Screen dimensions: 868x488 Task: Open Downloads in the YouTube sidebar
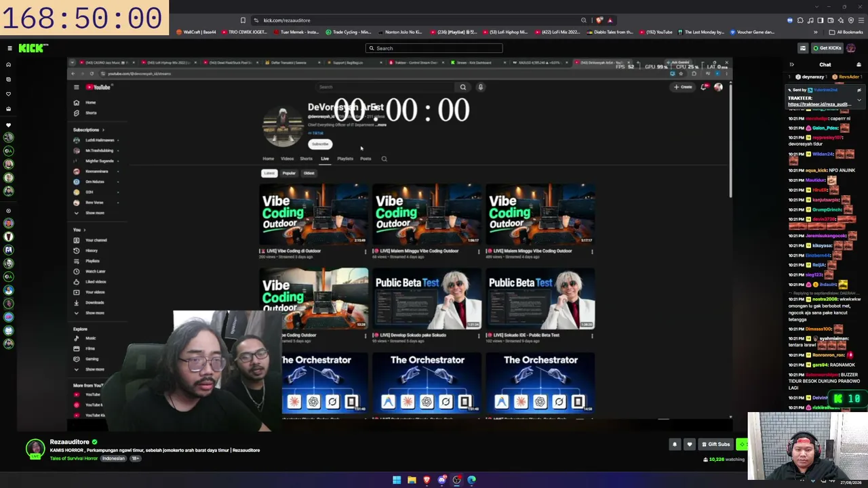point(89,302)
